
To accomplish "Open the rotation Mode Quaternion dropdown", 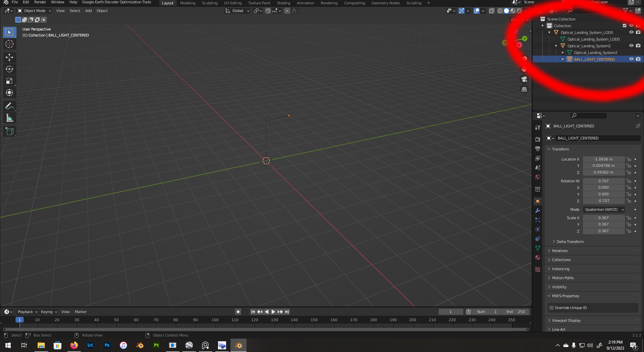I will [604, 210].
